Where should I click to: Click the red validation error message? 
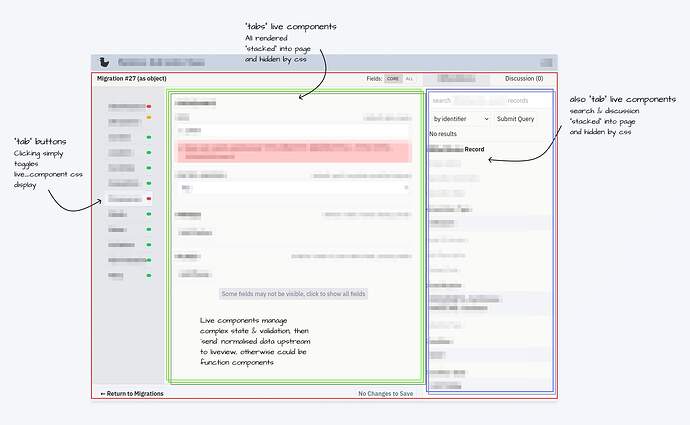pyautogui.click(x=294, y=152)
